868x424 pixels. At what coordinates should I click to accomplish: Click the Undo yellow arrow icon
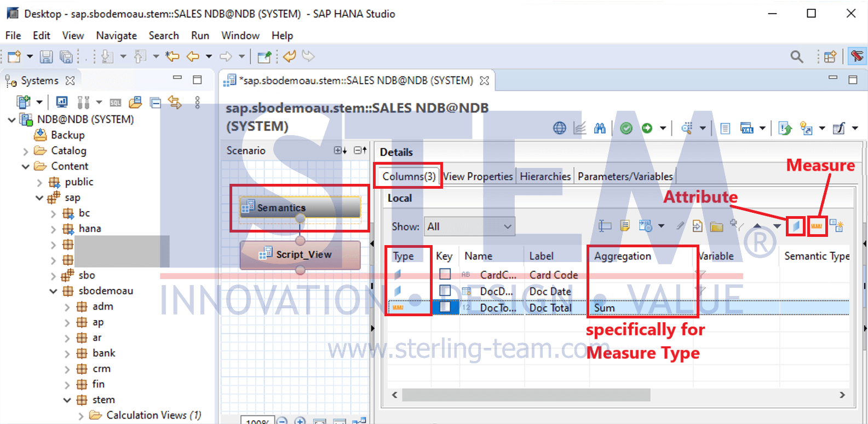[x=290, y=56]
